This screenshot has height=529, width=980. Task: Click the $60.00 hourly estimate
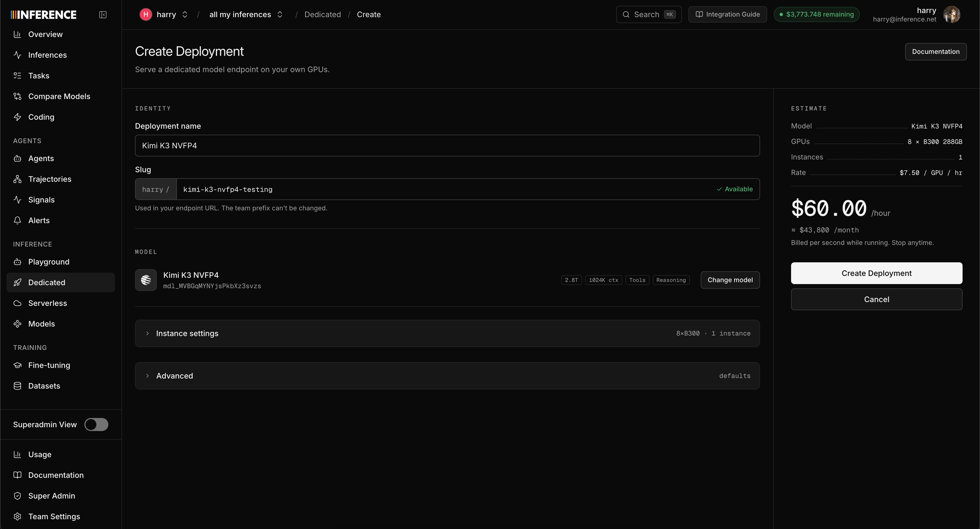point(829,208)
